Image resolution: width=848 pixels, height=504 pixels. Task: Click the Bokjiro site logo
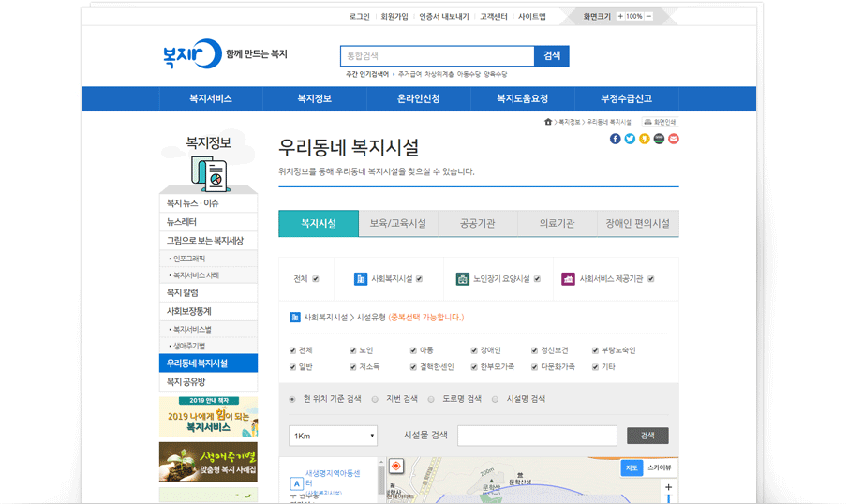pos(192,53)
